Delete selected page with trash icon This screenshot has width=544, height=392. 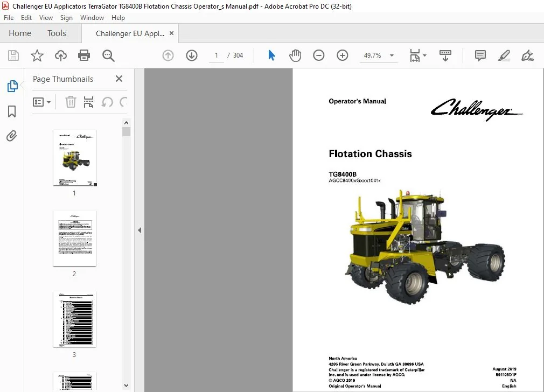(x=71, y=102)
